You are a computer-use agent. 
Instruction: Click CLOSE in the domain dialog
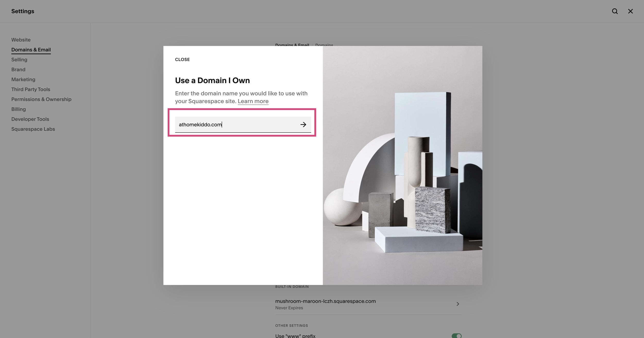pyautogui.click(x=182, y=59)
